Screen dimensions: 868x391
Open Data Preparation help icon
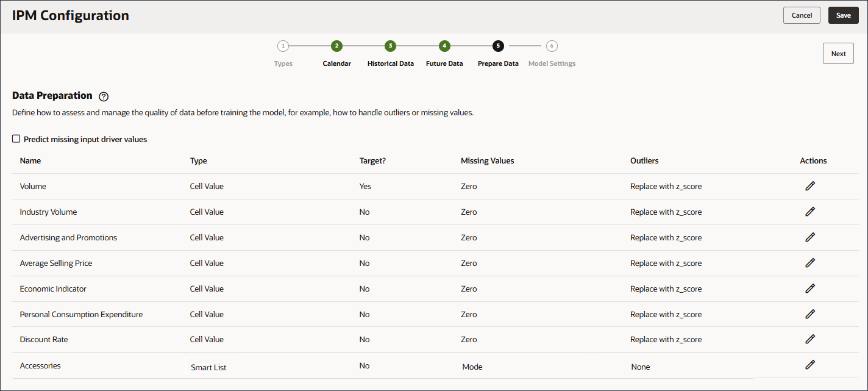104,96
